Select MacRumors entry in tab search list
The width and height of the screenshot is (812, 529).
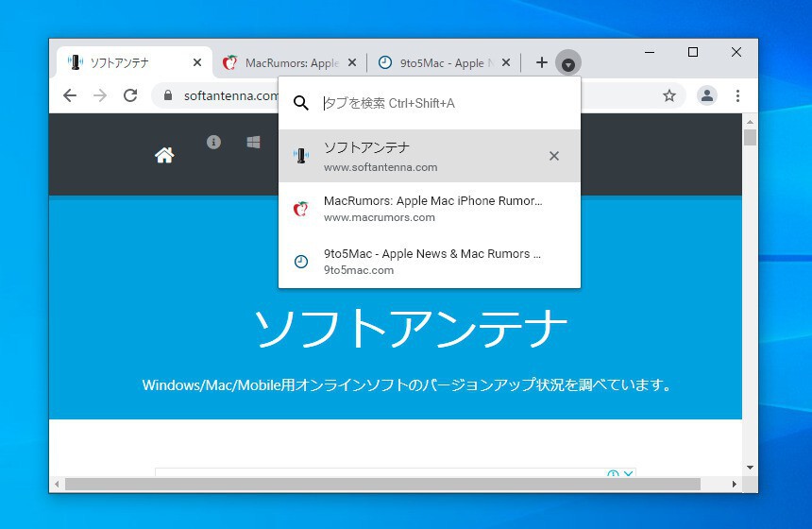tap(430, 208)
